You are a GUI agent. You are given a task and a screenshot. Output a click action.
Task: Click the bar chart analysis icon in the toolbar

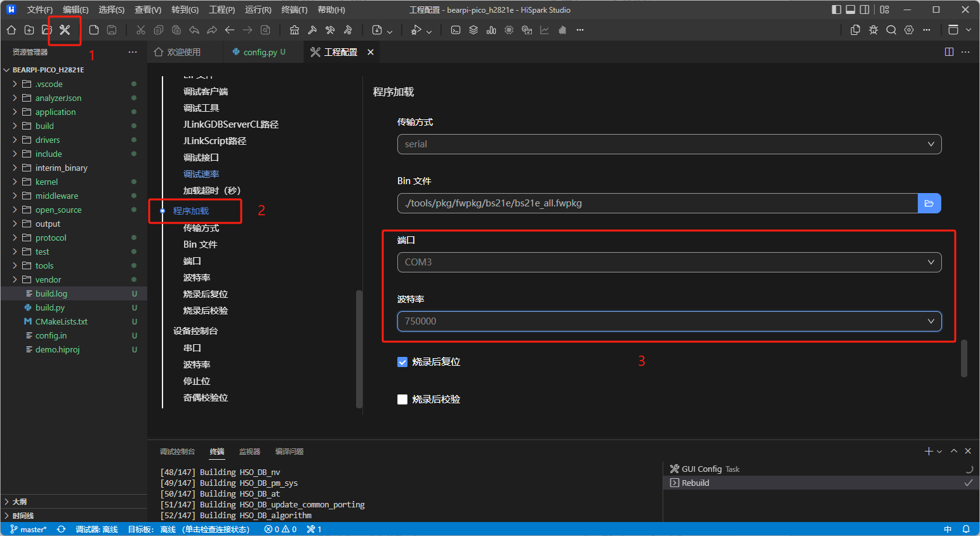[491, 30]
